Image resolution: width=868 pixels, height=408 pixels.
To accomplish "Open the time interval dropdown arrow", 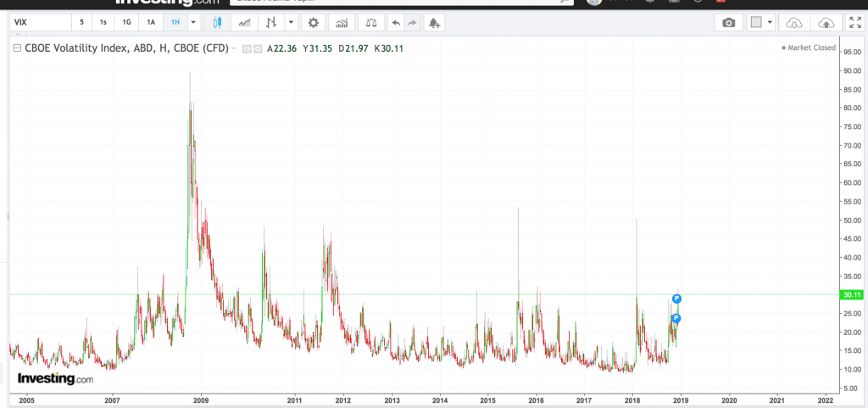I will tap(193, 23).
